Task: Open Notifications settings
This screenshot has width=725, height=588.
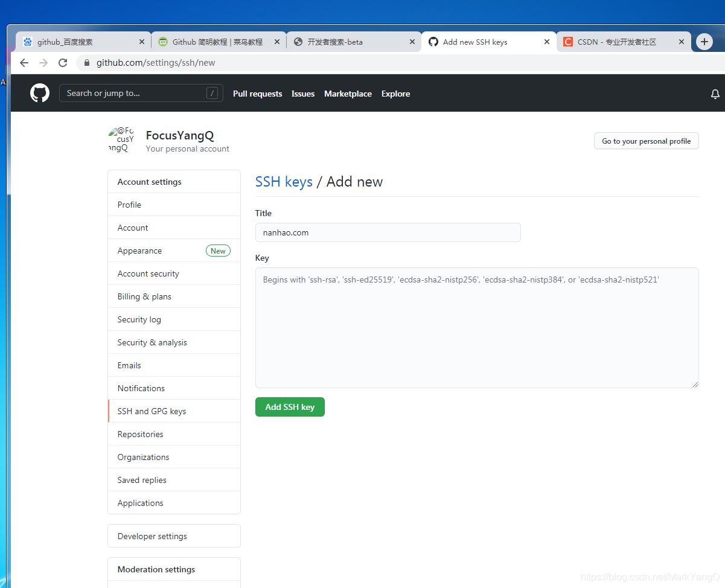Action: [174, 388]
